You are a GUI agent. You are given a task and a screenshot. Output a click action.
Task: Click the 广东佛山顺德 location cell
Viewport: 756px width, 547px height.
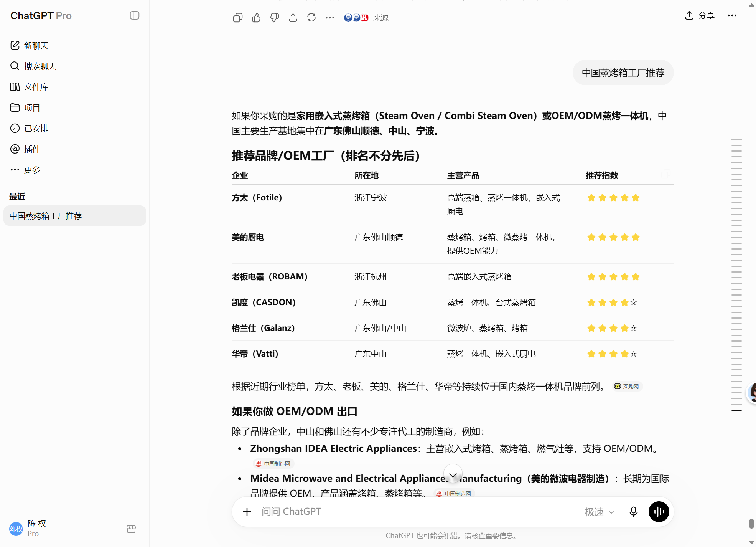coord(379,237)
